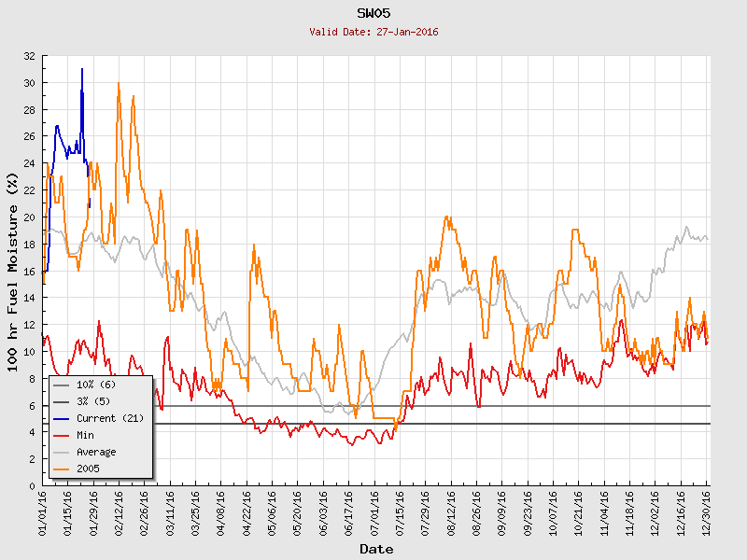Select the 10% (6) legend entry
The height and width of the screenshot is (560, 747).
point(96,385)
